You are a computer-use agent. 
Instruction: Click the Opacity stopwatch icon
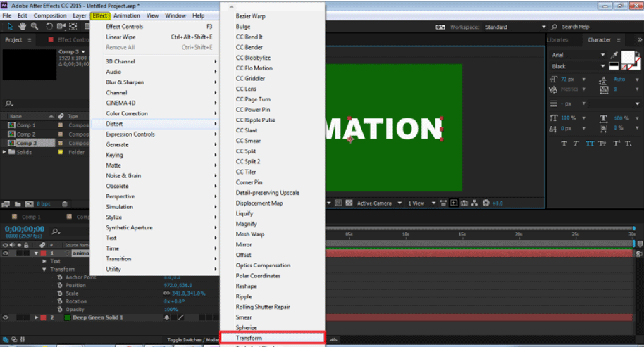pos(59,309)
